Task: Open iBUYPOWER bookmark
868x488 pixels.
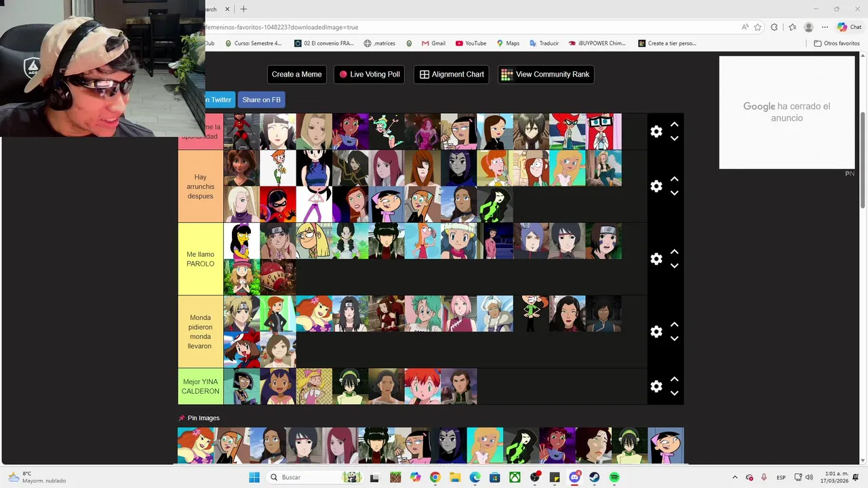Action: pyautogui.click(x=597, y=43)
